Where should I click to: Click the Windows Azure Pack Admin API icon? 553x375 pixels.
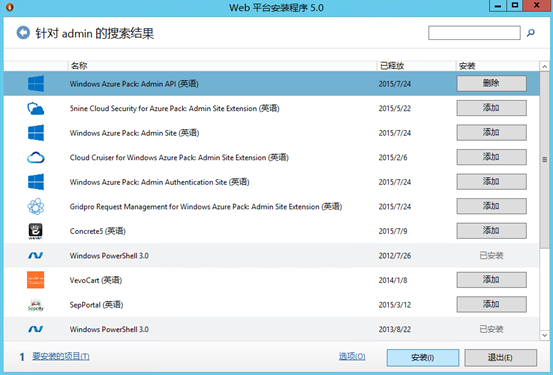pos(36,84)
